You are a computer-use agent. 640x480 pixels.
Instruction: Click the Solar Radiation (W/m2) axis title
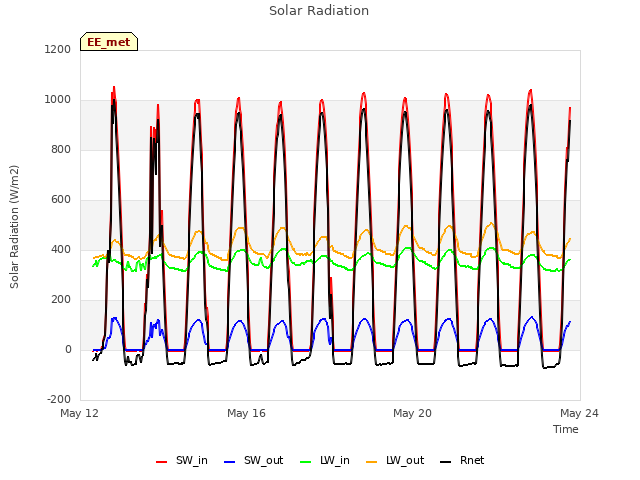click(x=14, y=227)
